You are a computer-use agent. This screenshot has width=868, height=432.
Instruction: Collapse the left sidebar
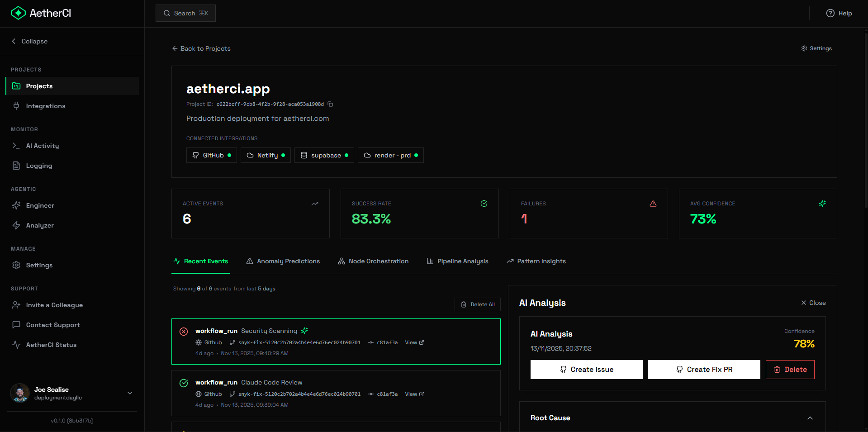coord(29,41)
